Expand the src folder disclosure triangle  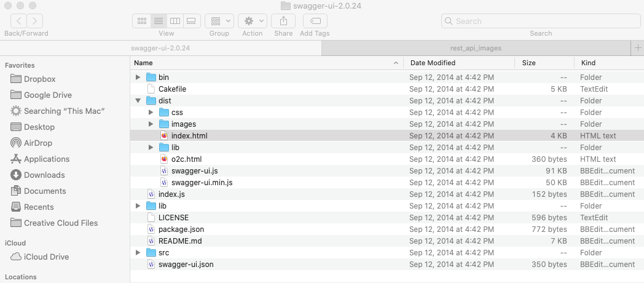(x=138, y=253)
